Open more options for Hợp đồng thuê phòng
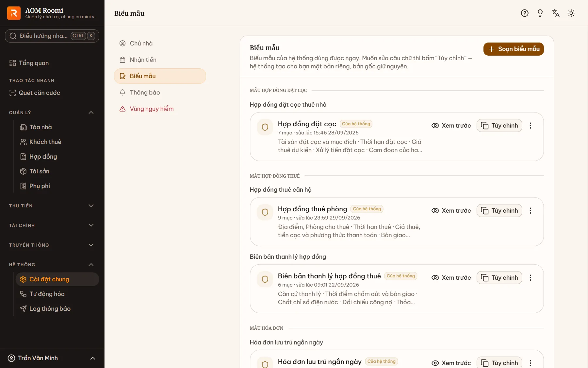This screenshot has height=368, width=588. point(531,211)
